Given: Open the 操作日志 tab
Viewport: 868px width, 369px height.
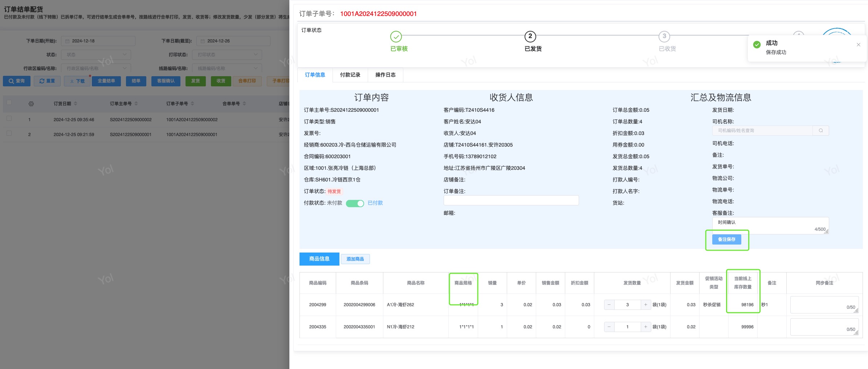Looking at the screenshot, I should (385, 75).
